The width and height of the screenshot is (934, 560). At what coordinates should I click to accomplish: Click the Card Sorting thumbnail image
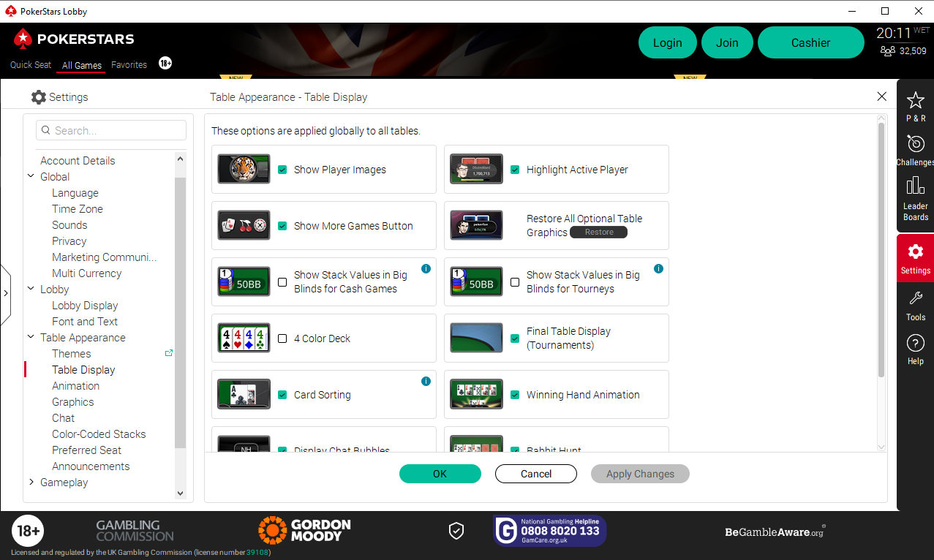(244, 394)
